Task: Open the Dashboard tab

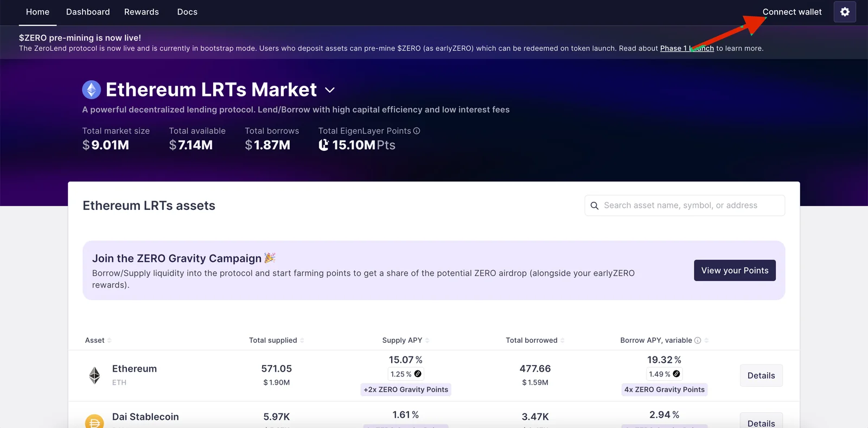Action: pos(88,12)
